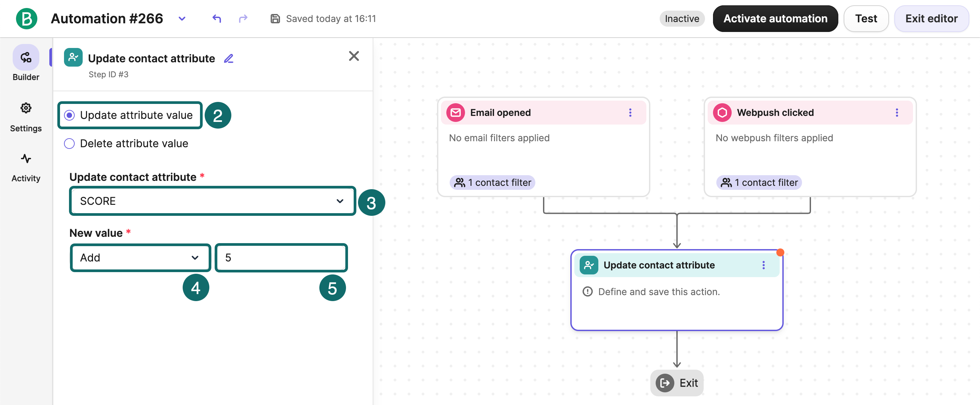Image resolution: width=980 pixels, height=405 pixels.
Task: Click the Brevo logo icon
Action: (x=27, y=18)
